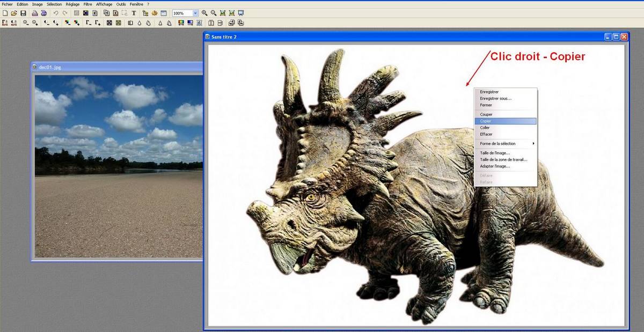Click the beach landscape image in dec01.jpg
This screenshot has width=644, height=332.
[x=118, y=166]
